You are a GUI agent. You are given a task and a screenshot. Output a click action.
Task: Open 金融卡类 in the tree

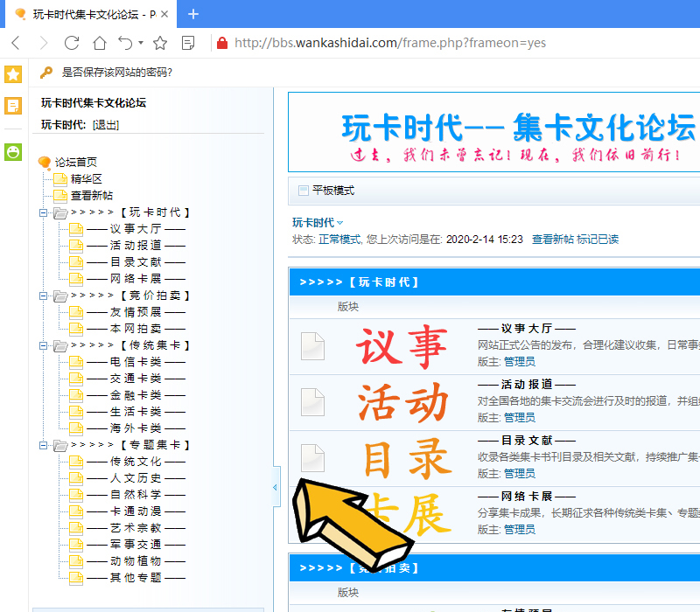[x=136, y=395]
